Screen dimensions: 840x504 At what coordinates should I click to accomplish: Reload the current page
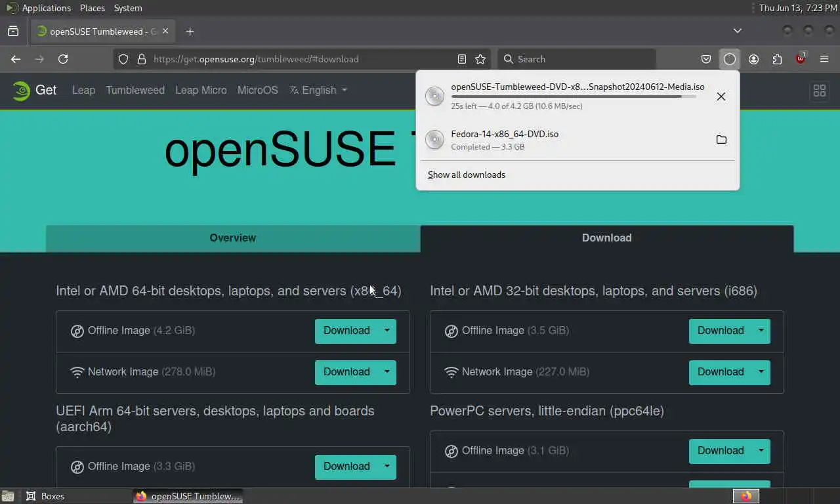click(x=63, y=59)
